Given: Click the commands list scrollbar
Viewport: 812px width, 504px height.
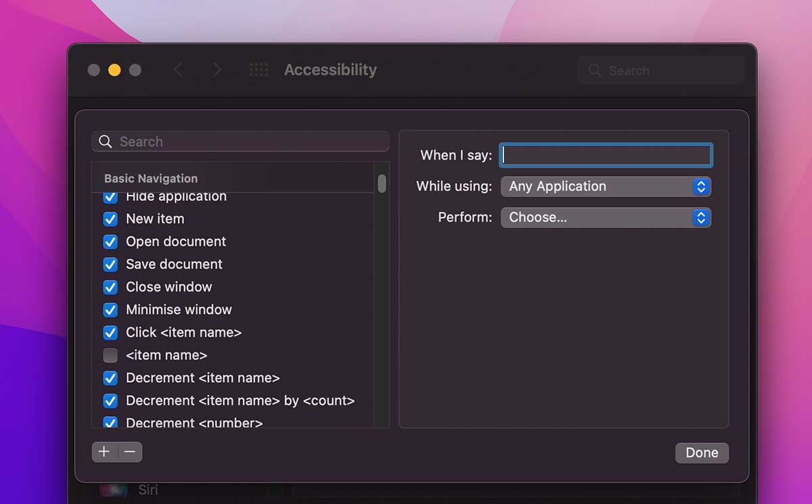Looking at the screenshot, I should [382, 183].
